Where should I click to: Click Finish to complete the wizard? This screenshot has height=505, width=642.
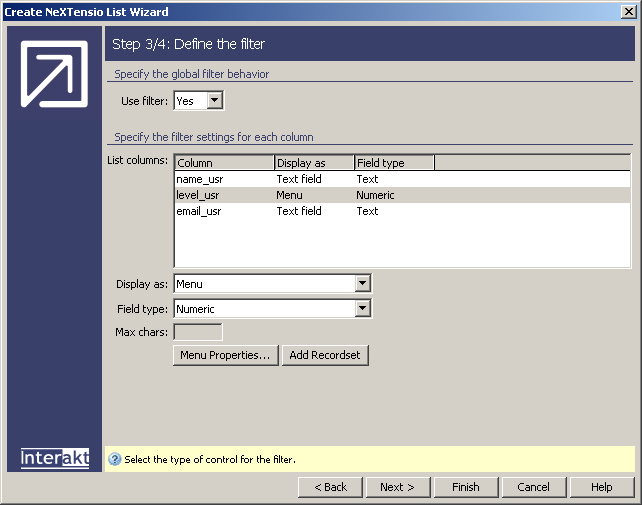click(x=465, y=487)
